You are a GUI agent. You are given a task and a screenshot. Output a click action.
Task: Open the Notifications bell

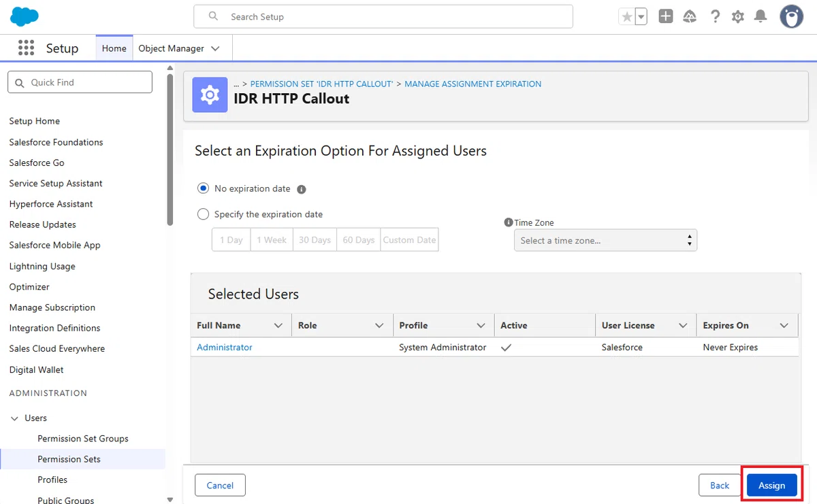761,16
